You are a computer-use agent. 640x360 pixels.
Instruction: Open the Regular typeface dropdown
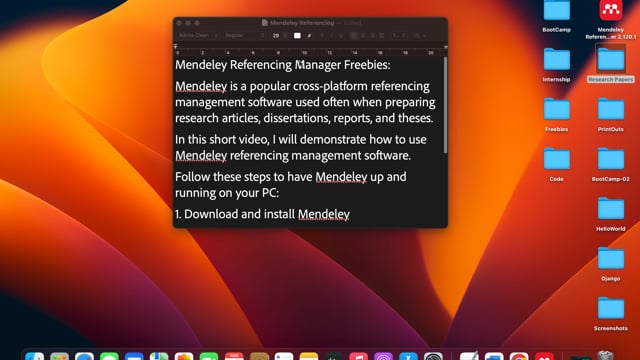click(x=244, y=36)
